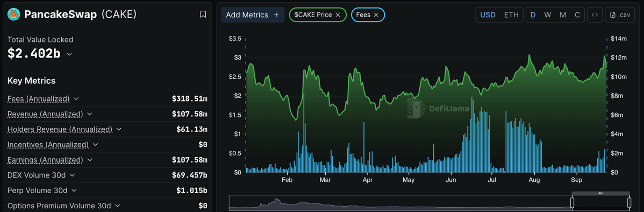Click the $14m right axis label
Image resolution: width=644 pixels, height=212 pixels.
[619, 39]
